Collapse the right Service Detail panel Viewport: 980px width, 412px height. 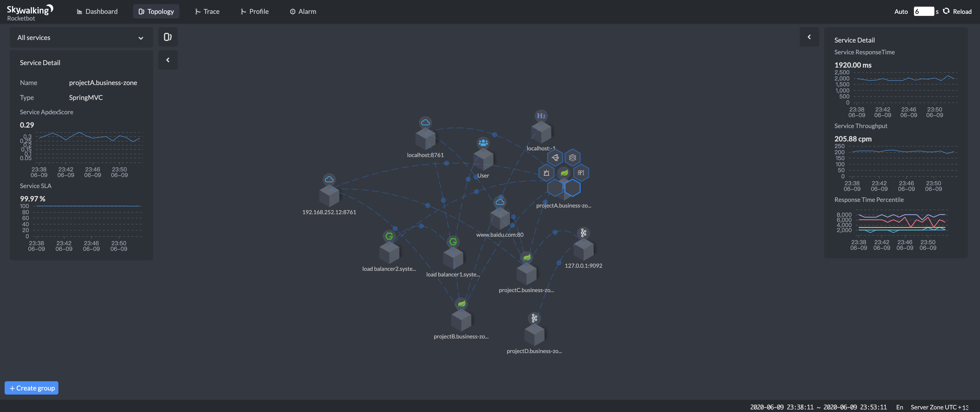coord(809,37)
